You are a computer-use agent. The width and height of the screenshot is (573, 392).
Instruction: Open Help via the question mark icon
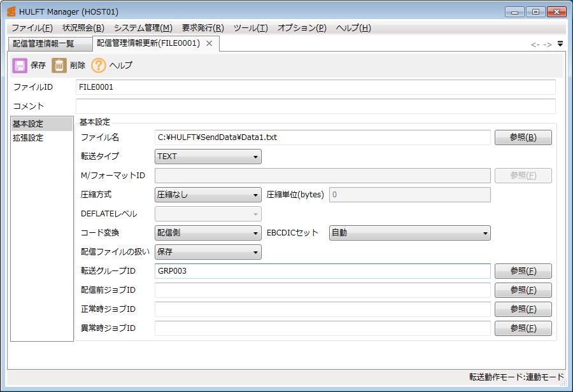point(98,66)
